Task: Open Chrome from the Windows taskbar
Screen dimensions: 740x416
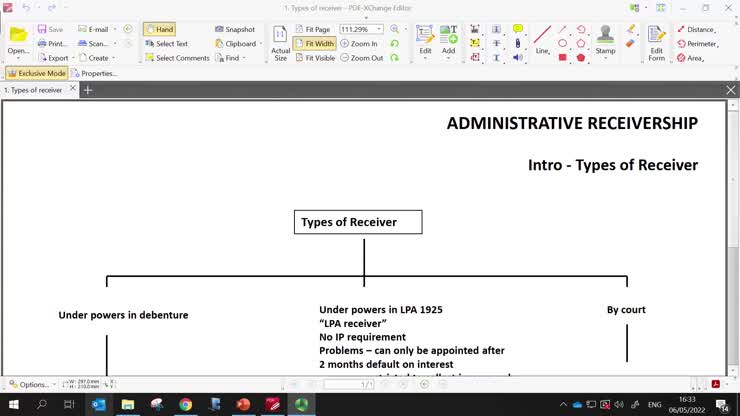Action: click(x=185, y=405)
